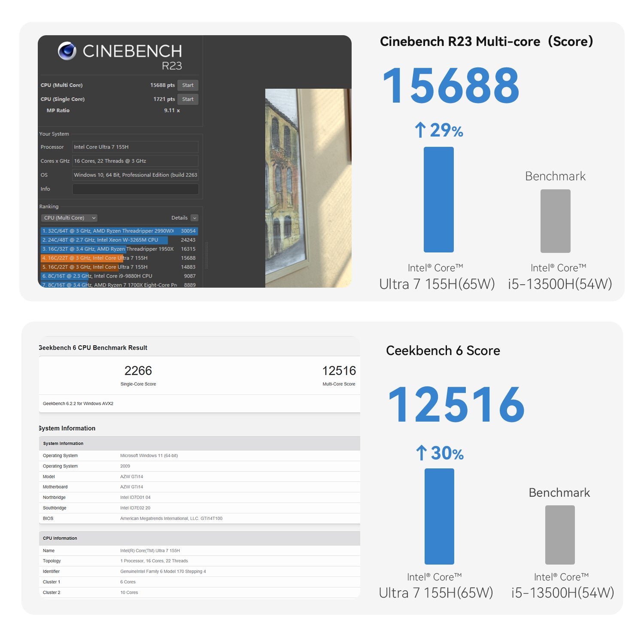
Task: Select the orange 15688 Core Ultra 7 row
Action: click(x=119, y=258)
